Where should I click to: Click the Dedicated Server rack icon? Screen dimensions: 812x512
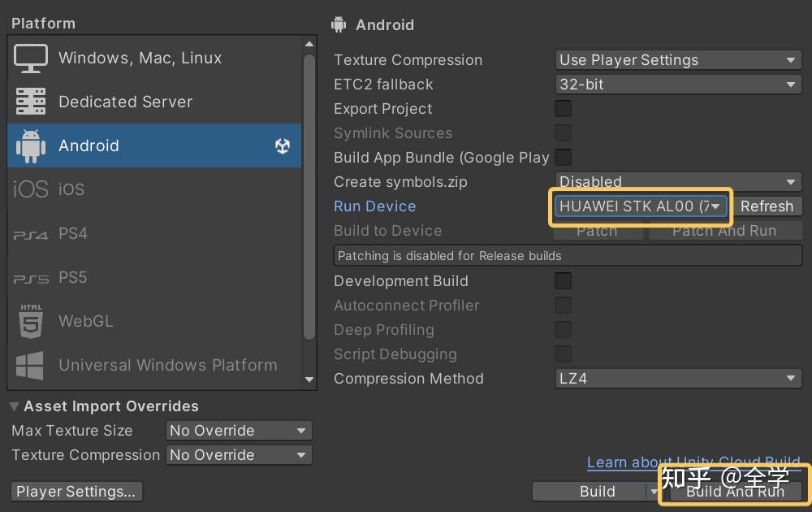[x=31, y=102]
